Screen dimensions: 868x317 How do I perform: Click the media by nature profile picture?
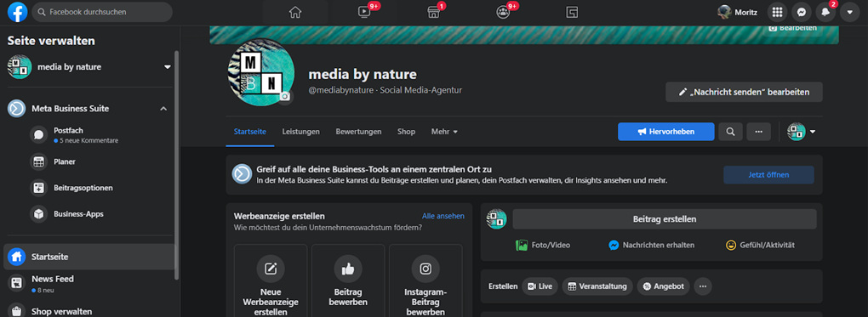coord(260,72)
